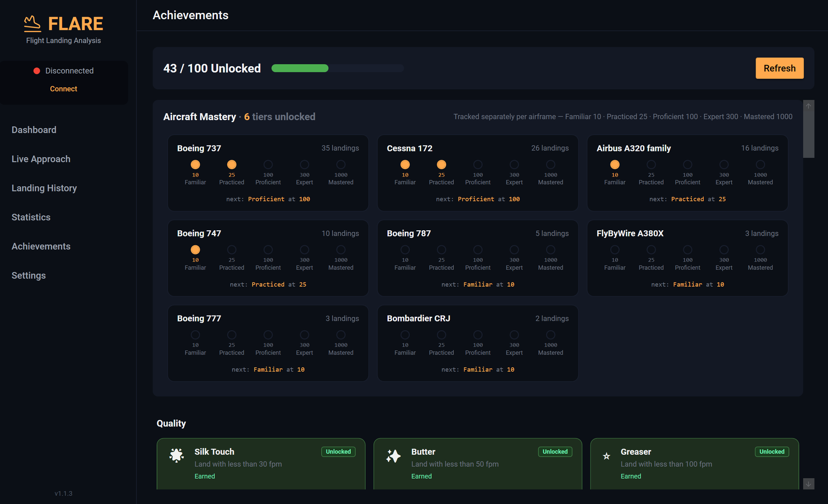828x504 pixels.
Task: Click Bombardier CRJ Familiar tier circle
Action: click(x=405, y=335)
